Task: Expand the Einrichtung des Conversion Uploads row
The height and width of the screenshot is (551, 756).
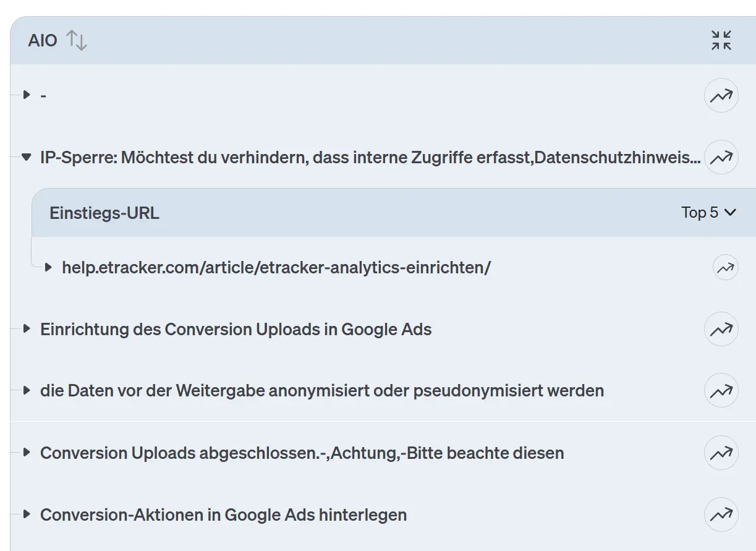Action: pyautogui.click(x=25, y=329)
